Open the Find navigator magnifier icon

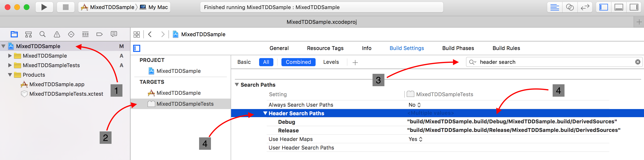42,34
